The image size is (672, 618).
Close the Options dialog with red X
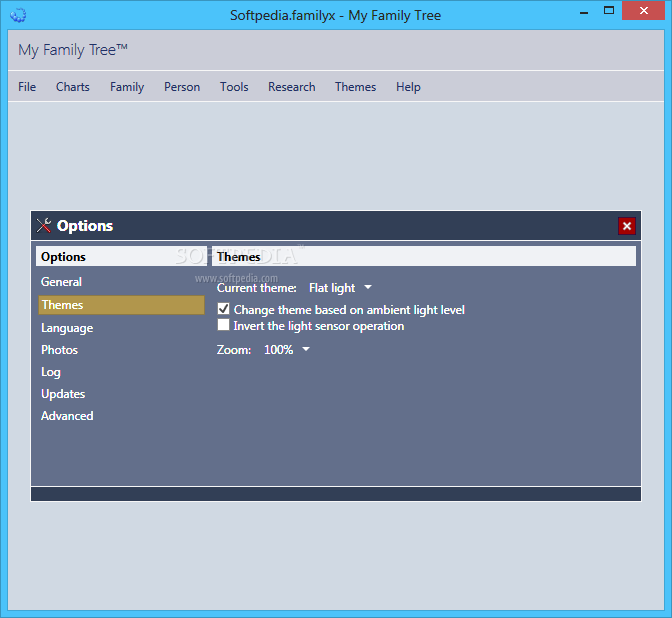click(x=627, y=226)
